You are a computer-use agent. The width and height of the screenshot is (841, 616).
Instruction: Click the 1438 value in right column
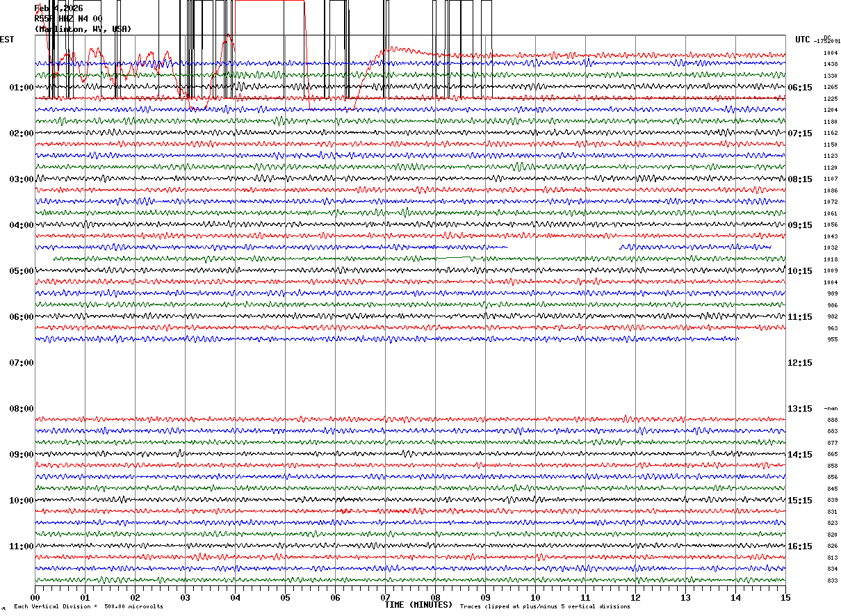point(831,64)
